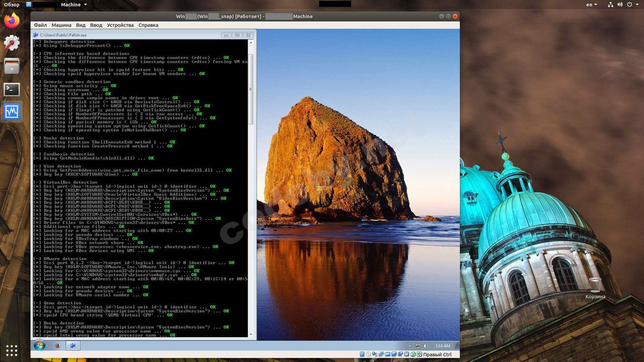This screenshot has height=362, width=644.
Task: Click the display indicator in the VirtualBox status bar
Action: pyautogui.click(x=394, y=354)
